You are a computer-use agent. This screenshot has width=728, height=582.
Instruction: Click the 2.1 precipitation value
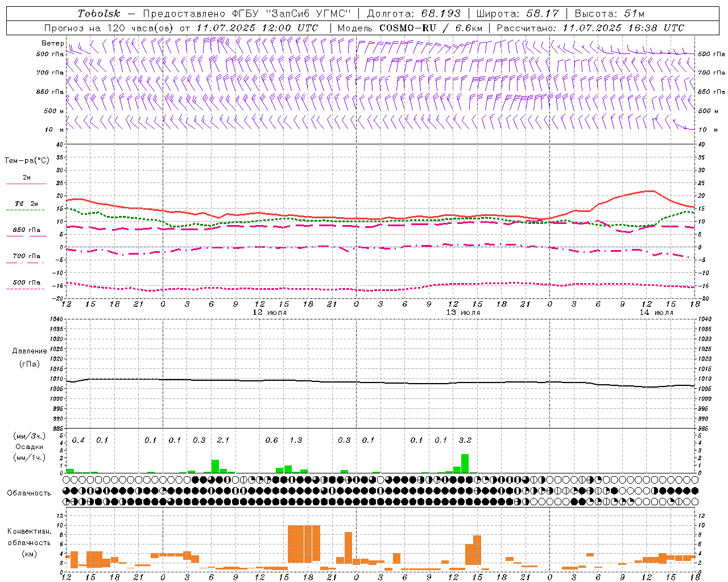pos(223,440)
